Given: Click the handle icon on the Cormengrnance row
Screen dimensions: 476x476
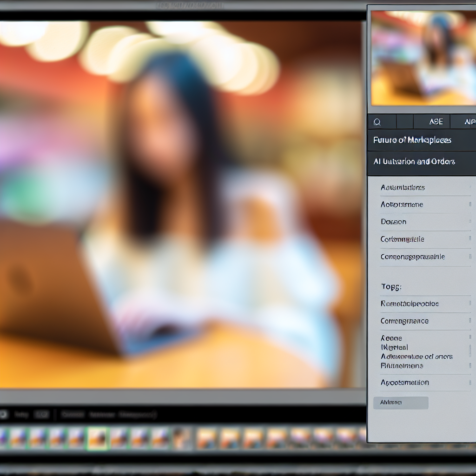Looking at the screenshot, I should click(x=470, y=321).
